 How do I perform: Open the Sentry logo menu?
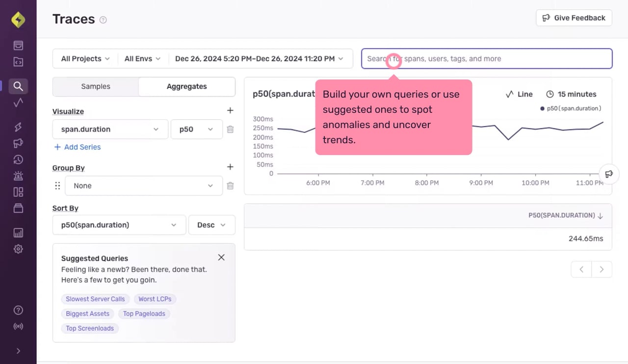[18, 20]
